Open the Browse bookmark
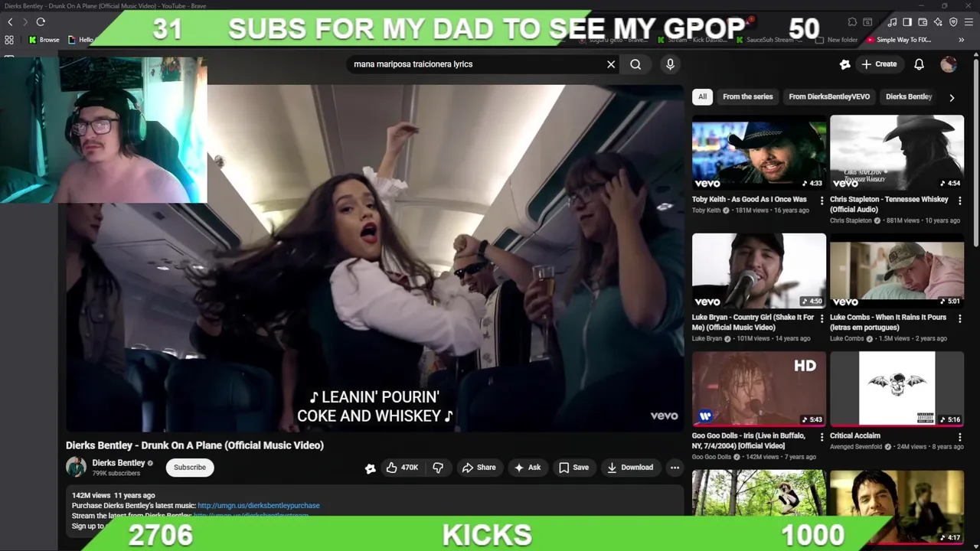980x551 pixels. coord(44,40)
